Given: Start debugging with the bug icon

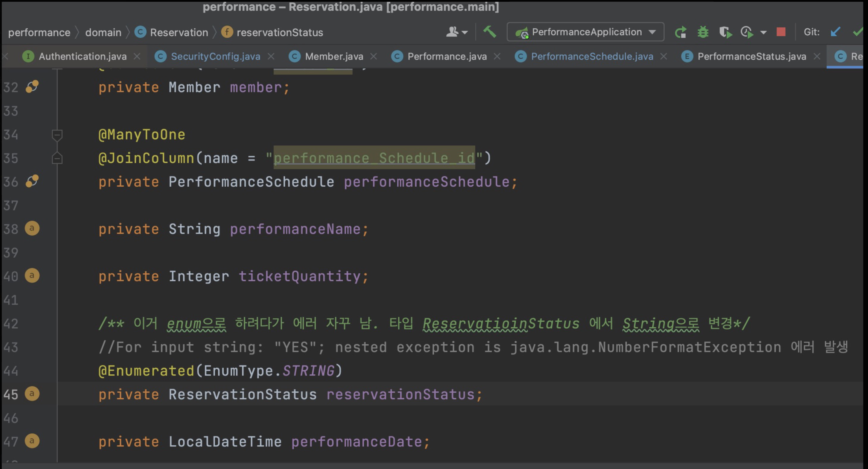Looking at the screenshot, I should [x=703, y=32].
